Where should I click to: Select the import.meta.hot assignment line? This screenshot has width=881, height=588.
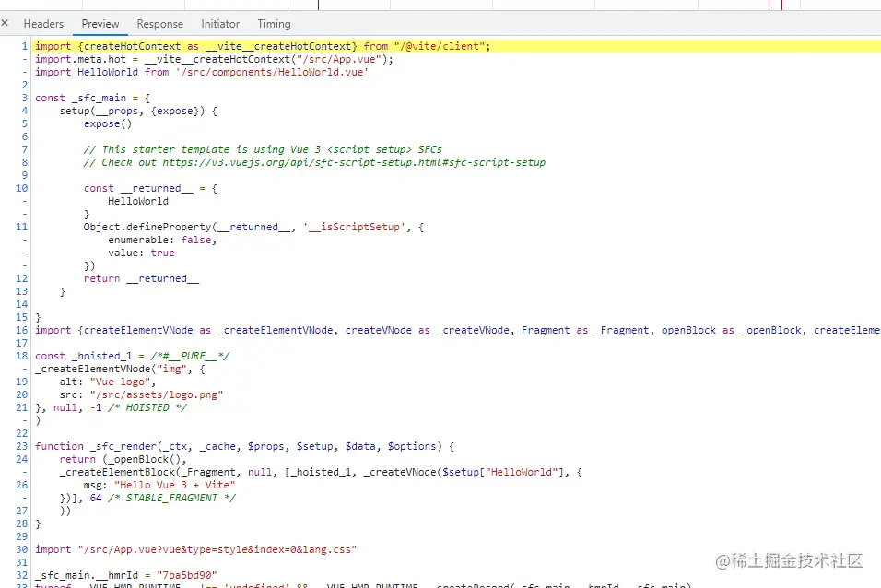(214, 59)
